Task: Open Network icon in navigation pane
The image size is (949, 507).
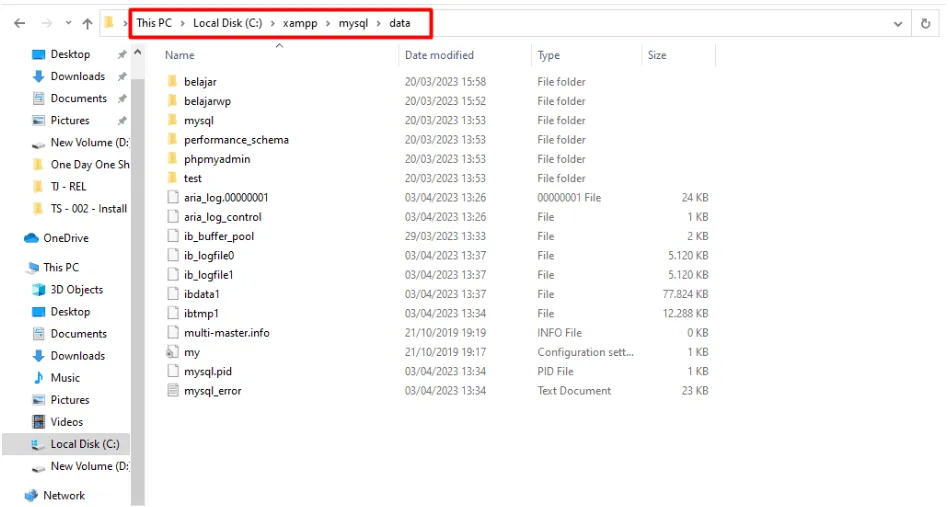Action: point(31,496)
